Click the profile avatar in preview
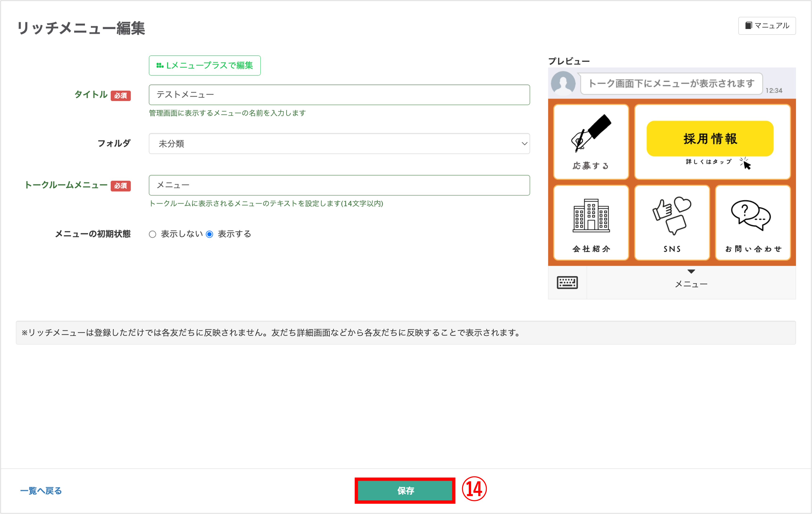 563,83
